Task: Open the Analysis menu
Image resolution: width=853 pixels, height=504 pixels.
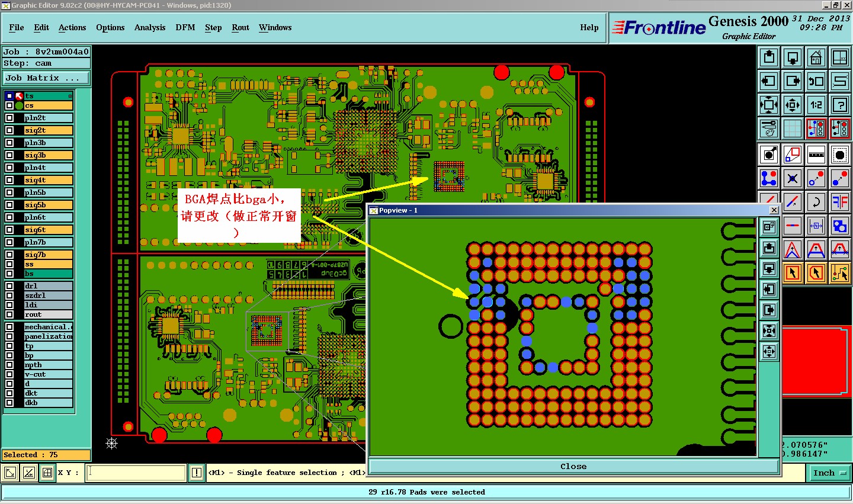Action: pyautogui.click(x=150, y=27)
